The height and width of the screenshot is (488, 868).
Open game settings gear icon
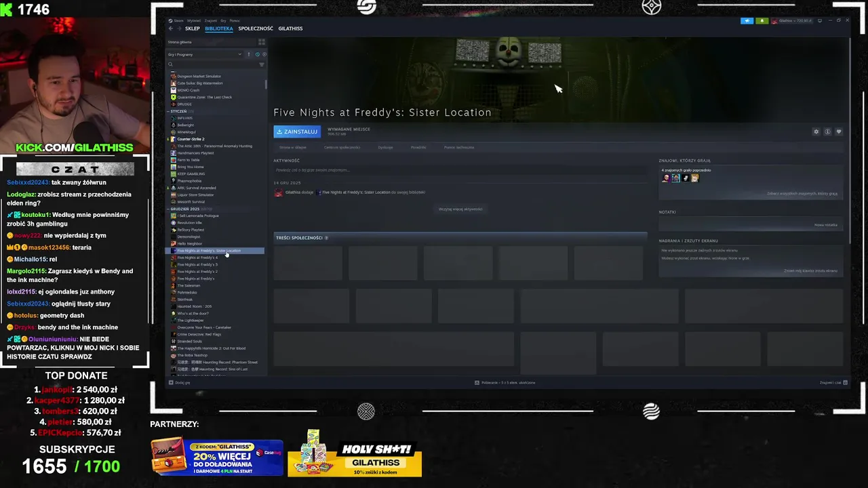(816, 131)
